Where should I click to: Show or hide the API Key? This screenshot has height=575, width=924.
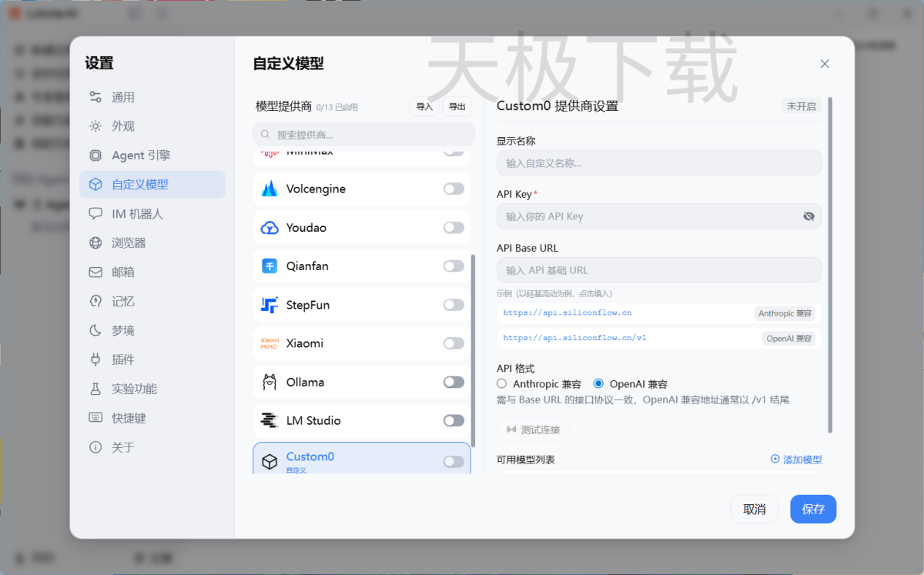[x=808, y=216]
